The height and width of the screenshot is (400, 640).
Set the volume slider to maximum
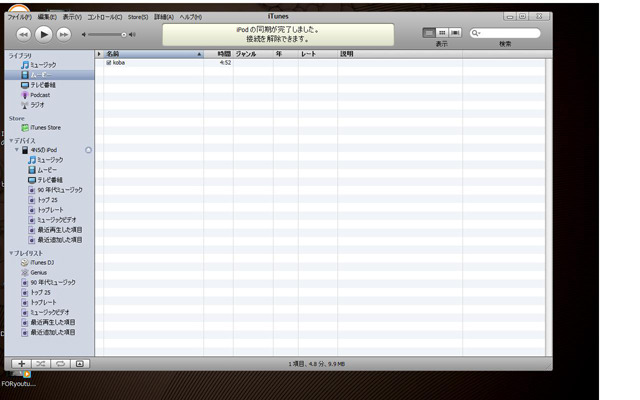tap(132, 35)
